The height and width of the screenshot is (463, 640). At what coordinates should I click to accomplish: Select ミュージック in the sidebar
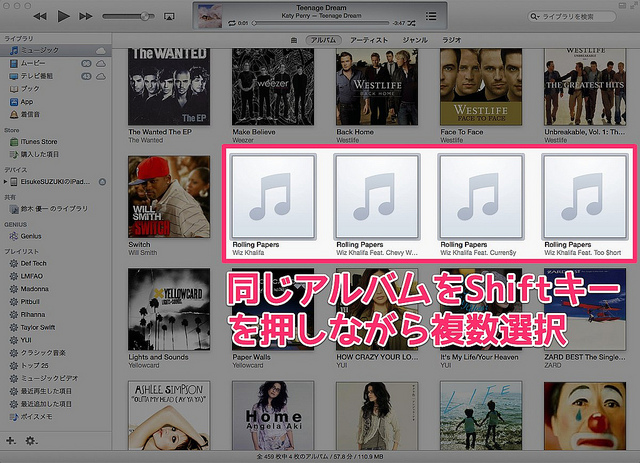point(56,50)
